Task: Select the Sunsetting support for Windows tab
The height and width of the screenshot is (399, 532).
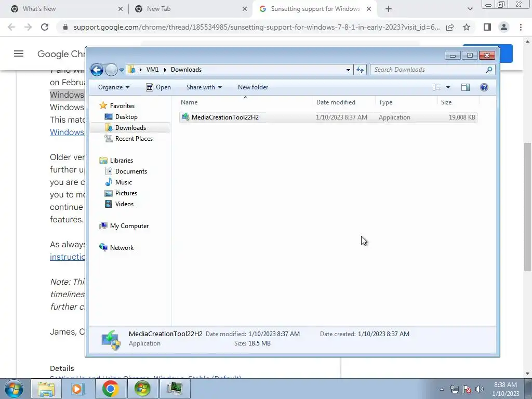Action: 315,9
